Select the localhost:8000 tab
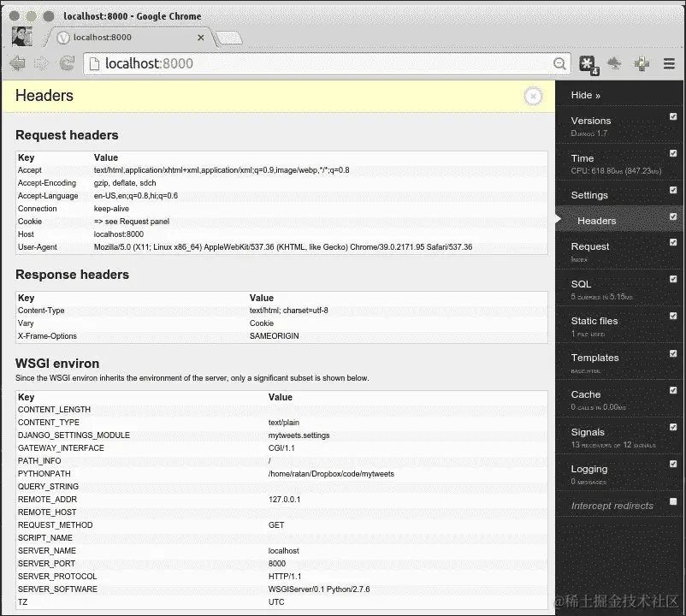 pyautogui.click(x=130, y=38)
